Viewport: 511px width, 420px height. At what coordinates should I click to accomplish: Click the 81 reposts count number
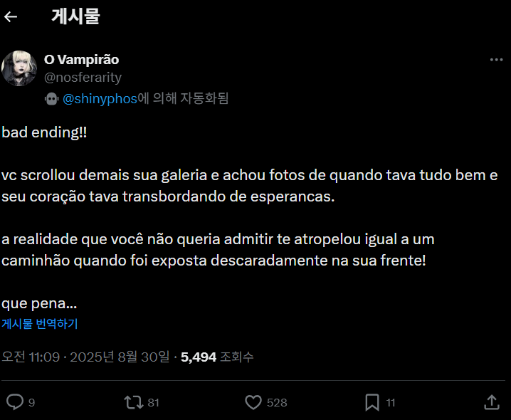[153, 403]
